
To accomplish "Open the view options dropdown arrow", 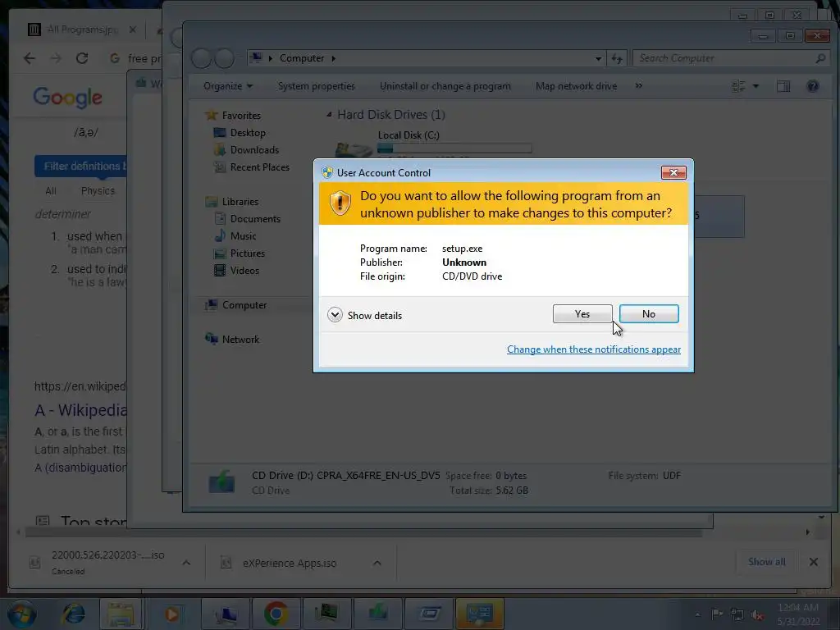I will click(x=756, y=86).
